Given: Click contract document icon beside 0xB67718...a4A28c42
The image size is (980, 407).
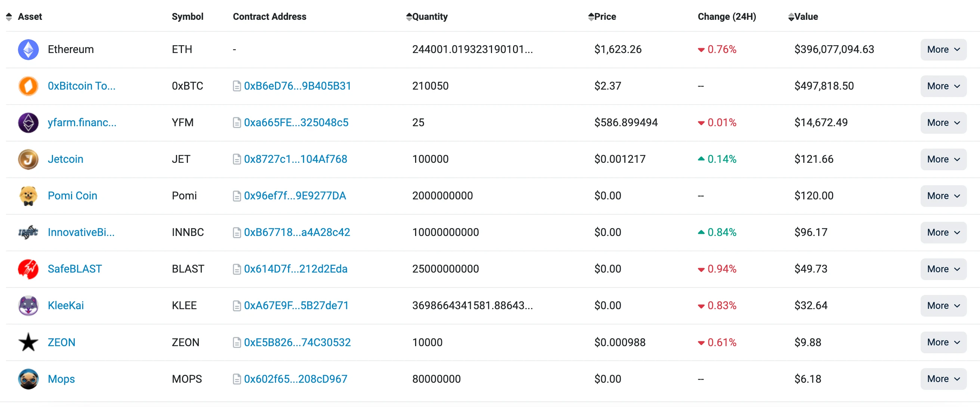Looking at the screenshot, I should point(237,232).
